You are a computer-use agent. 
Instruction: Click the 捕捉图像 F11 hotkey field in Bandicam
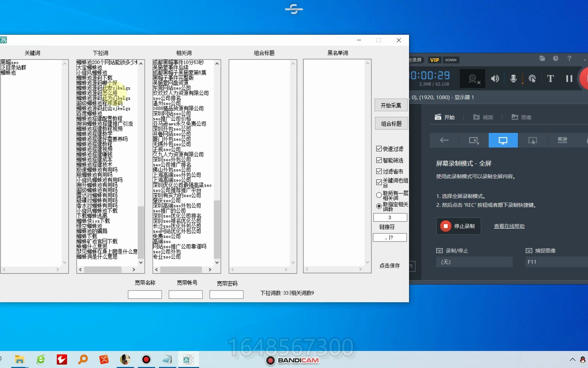(x=557, y=262)
